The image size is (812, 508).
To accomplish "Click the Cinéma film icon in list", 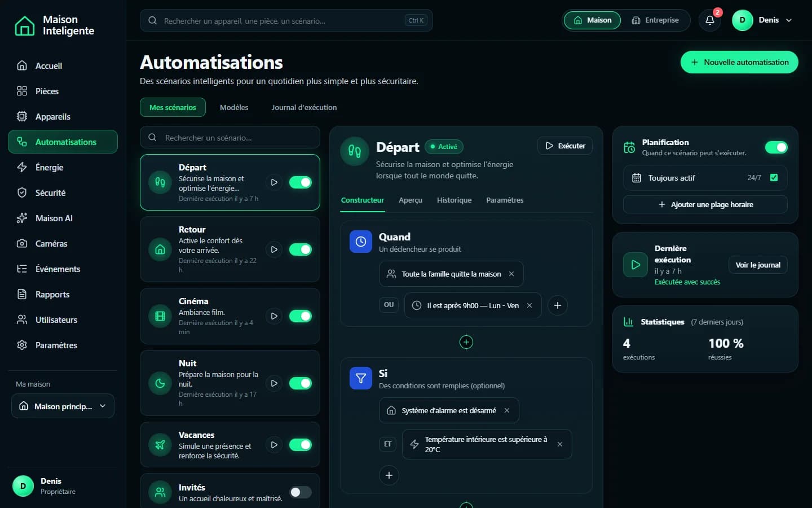I will pyautogui.click(x=160, y=316).
